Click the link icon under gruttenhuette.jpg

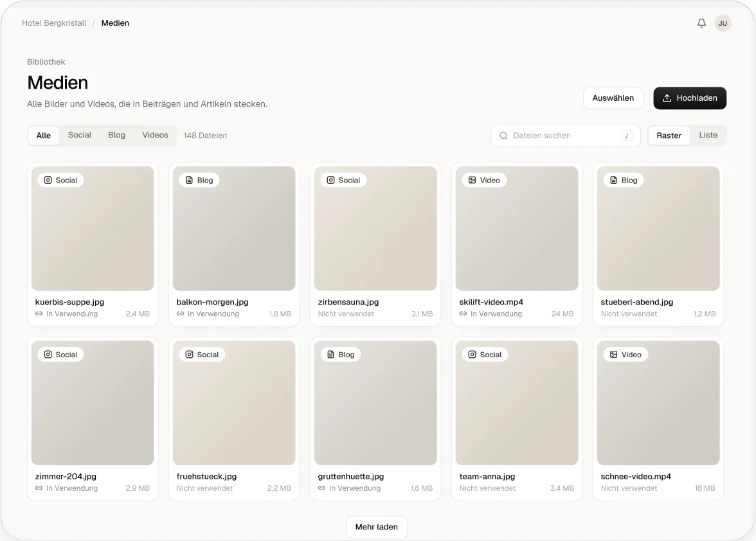(322, 488)
